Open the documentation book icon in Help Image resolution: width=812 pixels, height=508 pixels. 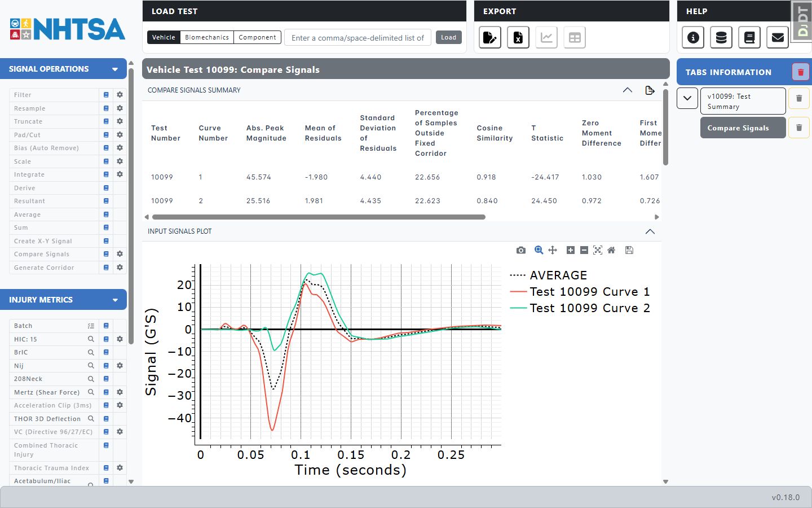pyautogui.click(x=749, y=38)
